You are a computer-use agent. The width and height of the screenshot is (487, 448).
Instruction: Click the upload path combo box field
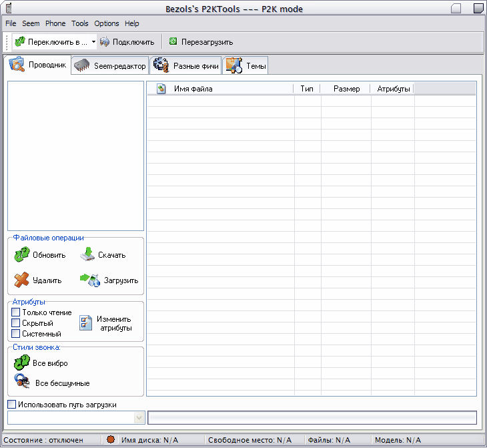coord(71,417)
